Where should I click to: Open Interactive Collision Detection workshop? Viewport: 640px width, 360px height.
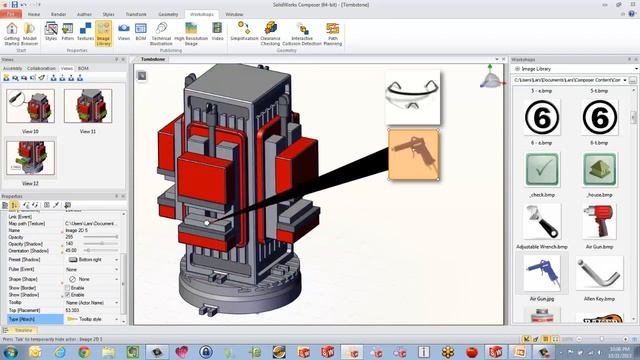pyautogui.click(x=302, y=33)
